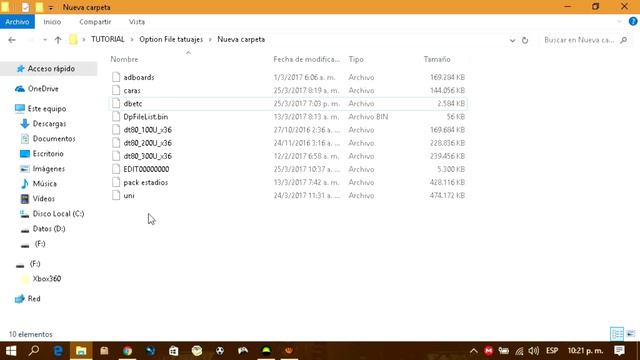The image size is (640, 360).
Task: Switch to the Vista ribbon tab
Action: click(137, 22)
